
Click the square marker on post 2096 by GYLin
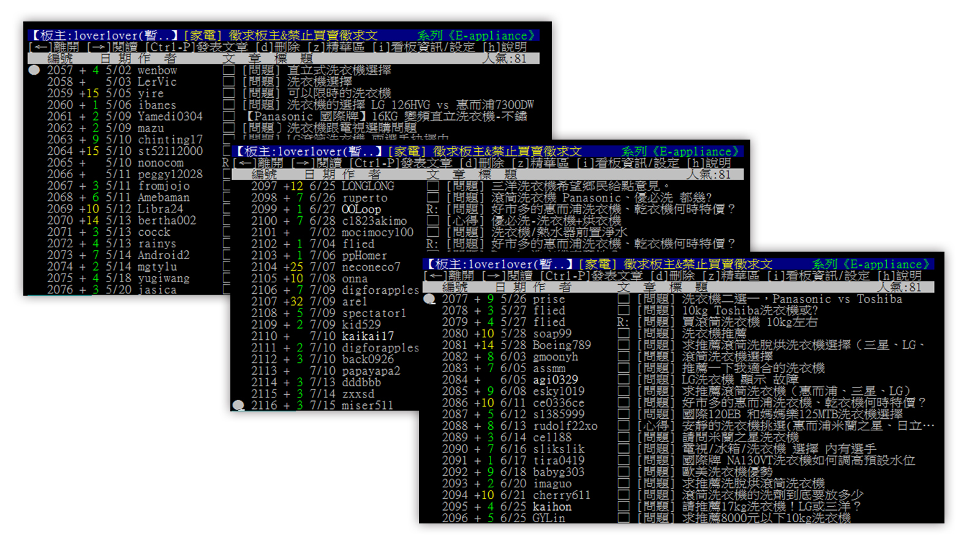pyautogui.click(x=624, y=518)
